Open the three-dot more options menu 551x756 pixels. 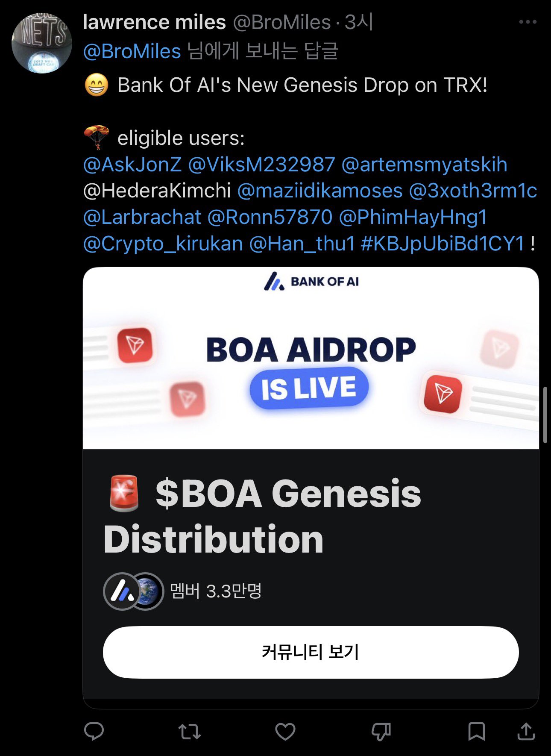click(528, 22)
